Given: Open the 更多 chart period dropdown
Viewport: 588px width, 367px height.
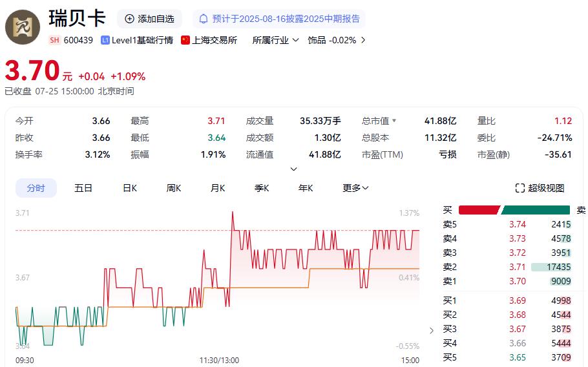Looking at the screenshot, I should tap(355, 188).
